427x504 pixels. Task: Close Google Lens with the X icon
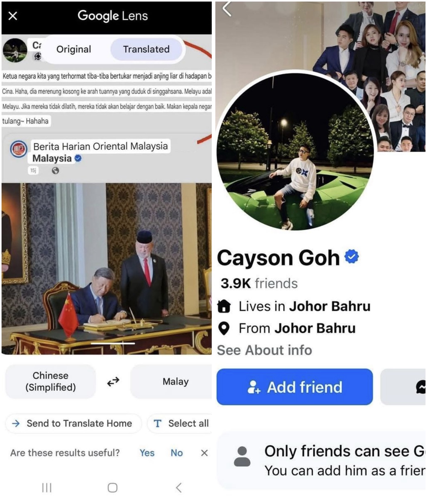13,16
